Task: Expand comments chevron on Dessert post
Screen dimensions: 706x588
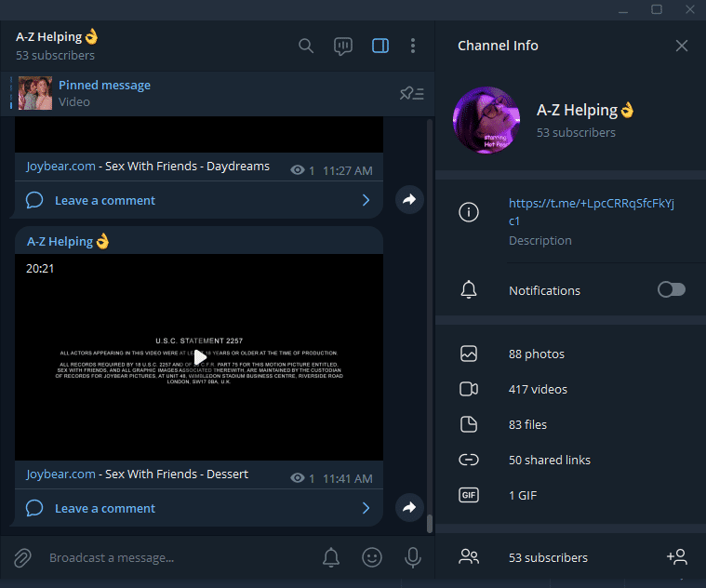Action: 366,508
